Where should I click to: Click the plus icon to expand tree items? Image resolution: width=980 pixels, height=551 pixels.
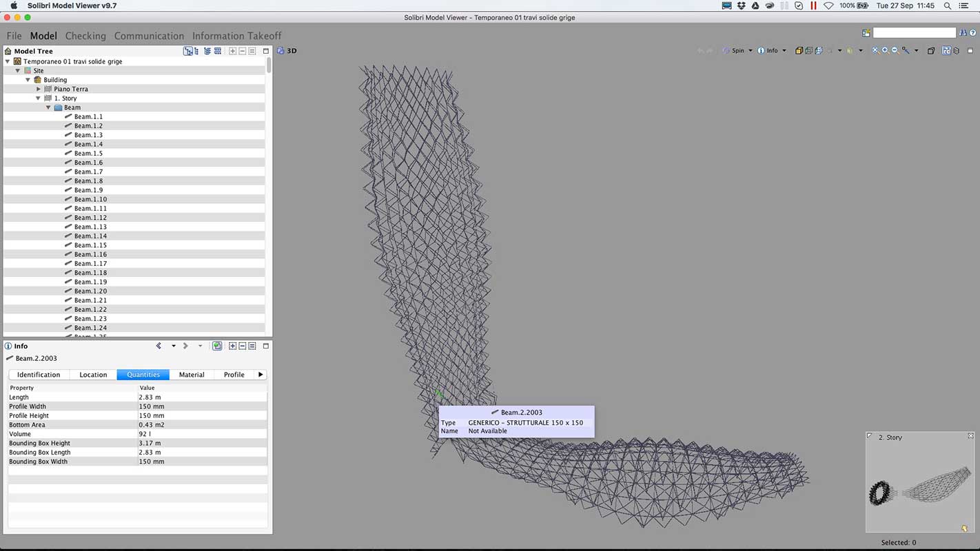tap(232, 50)
